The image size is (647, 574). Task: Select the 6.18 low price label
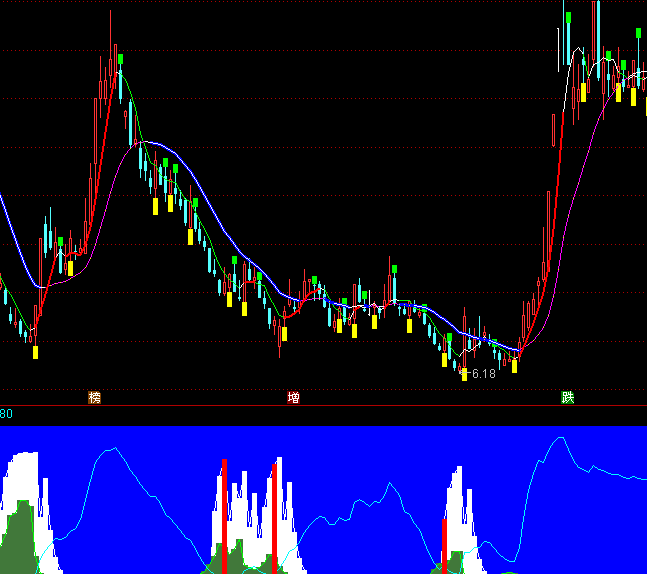tap(482, 373)
